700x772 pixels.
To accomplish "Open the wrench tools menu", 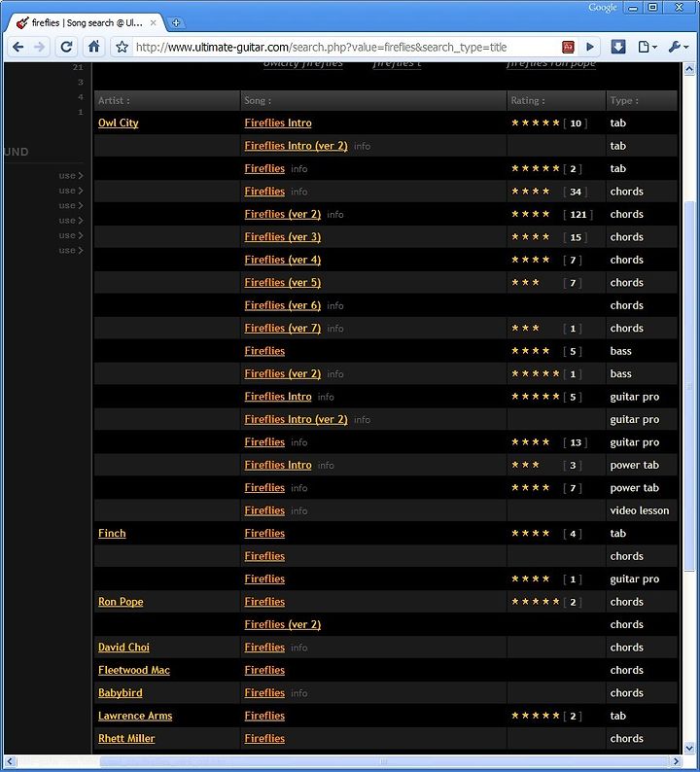I will point(679,48).
